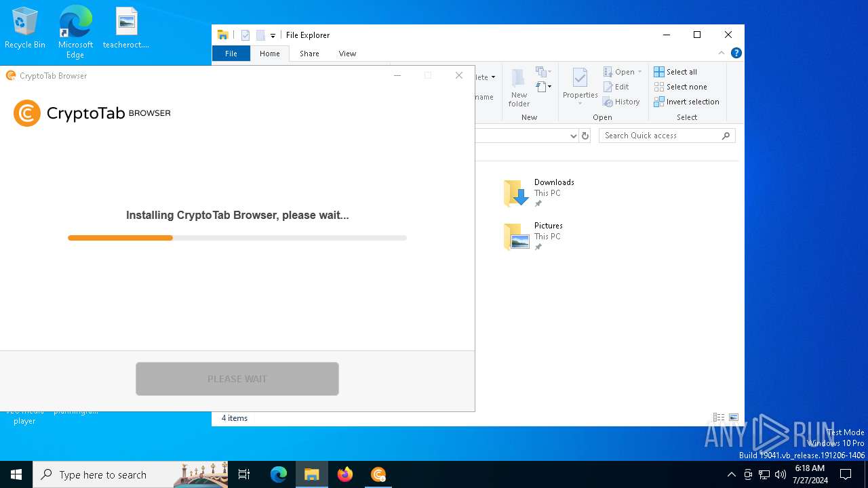
Task: Click the greyed PLEASE WAIT button
Action: click(x=237, y=379)
